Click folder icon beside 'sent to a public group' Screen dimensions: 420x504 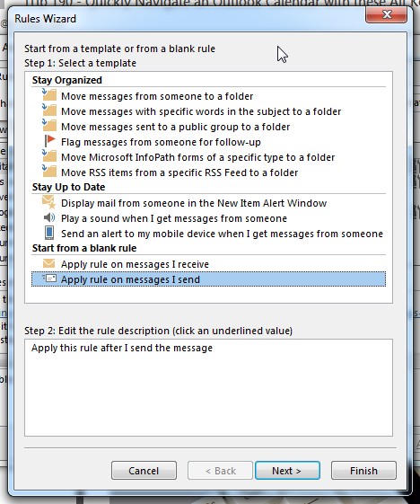49,126
